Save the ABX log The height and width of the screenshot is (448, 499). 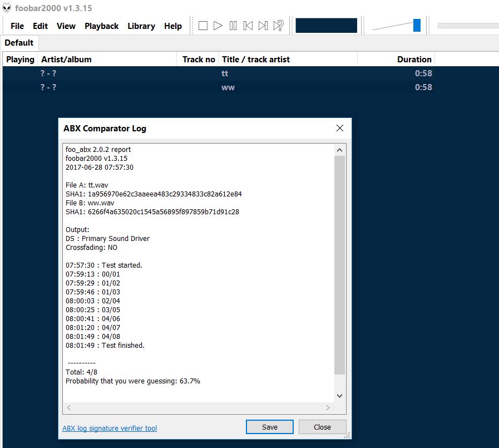click(x=270, y=427)
